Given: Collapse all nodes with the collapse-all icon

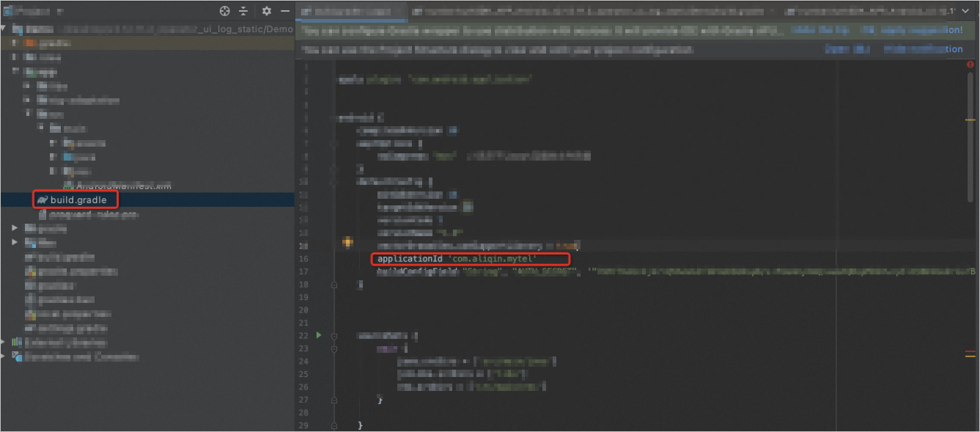Looking at the screenshot, I should pyautogui.click(x=243, y=11).
